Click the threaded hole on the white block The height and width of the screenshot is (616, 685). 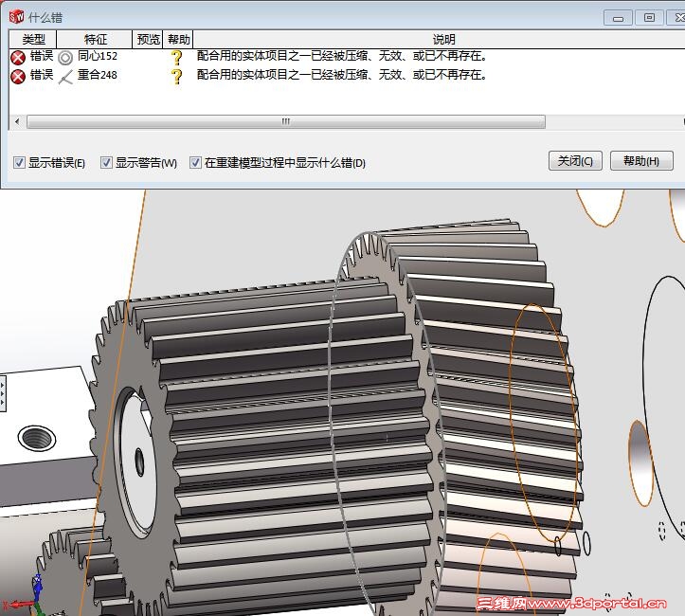click(36, 438)
